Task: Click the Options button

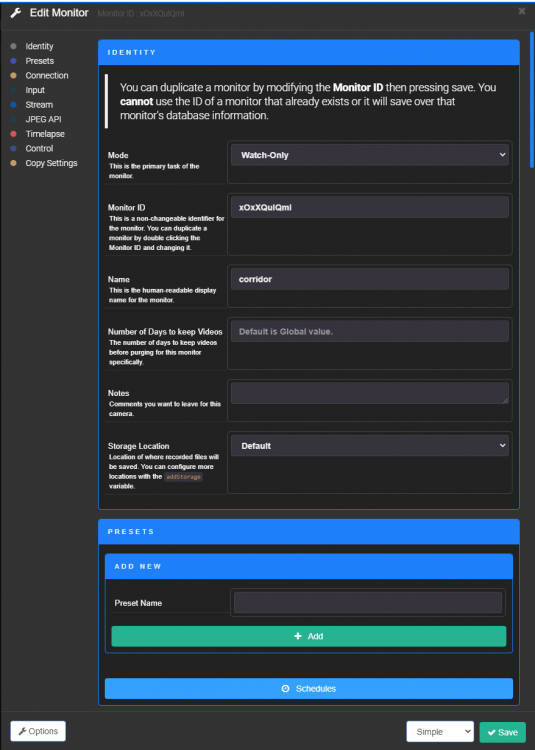Action: (x=38, y=731)
